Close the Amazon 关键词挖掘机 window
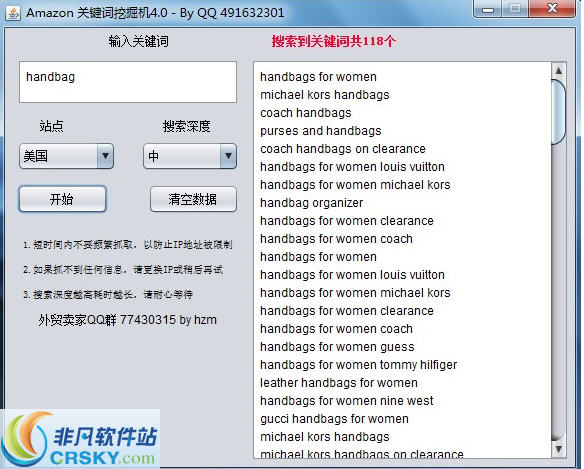The width and height of the screenshot is (584, 469). tap(552, 9)
